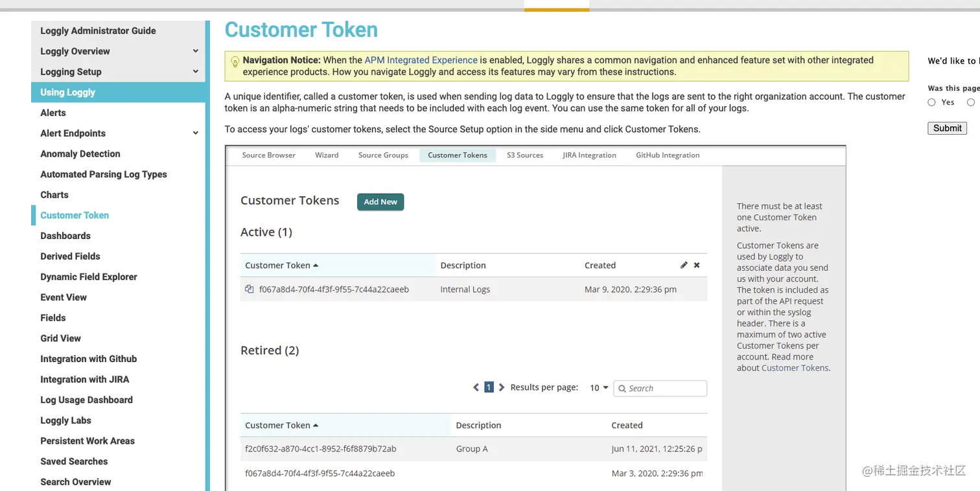Click the Alert Endpoints sidebar label
Screen dimensions: 980x491
coord(73,133)
